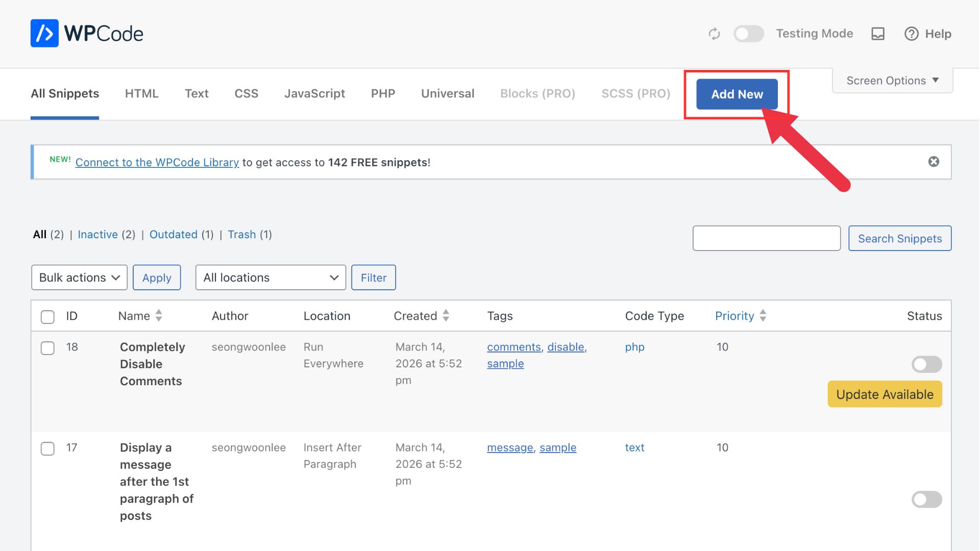This screenshot has height=551, width=980.
Task: Show Inactive snippets filter
Action: 97,234
